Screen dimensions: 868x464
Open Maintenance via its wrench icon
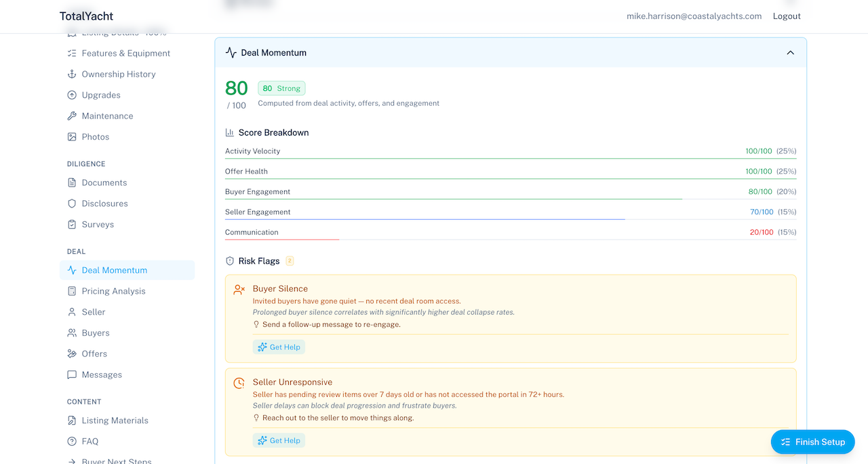point(71,115)
